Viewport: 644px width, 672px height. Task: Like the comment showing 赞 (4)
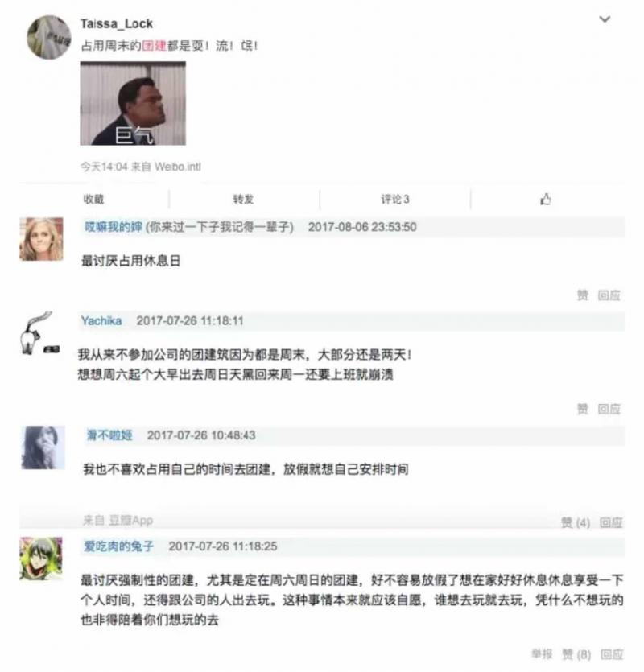pos(576,522)
